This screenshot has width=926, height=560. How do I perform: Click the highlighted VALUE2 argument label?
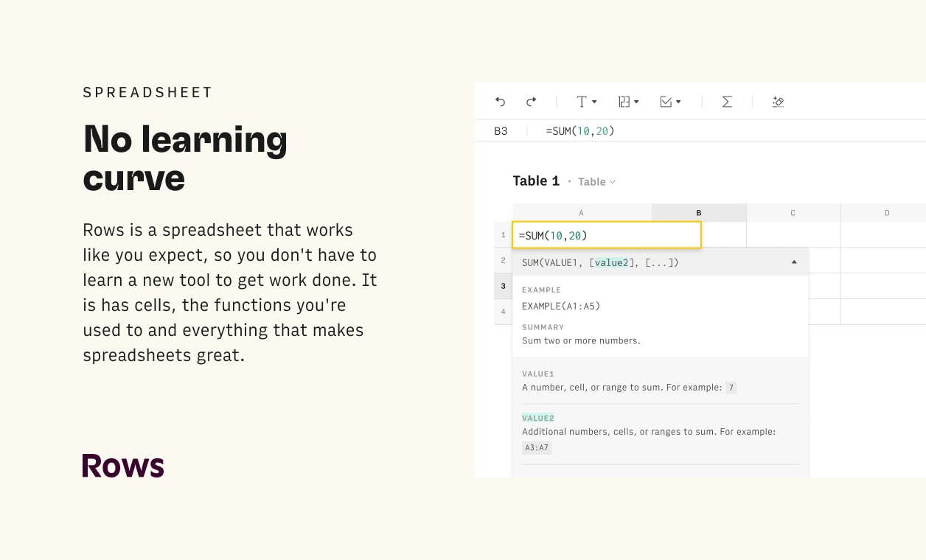click(537, 418)
